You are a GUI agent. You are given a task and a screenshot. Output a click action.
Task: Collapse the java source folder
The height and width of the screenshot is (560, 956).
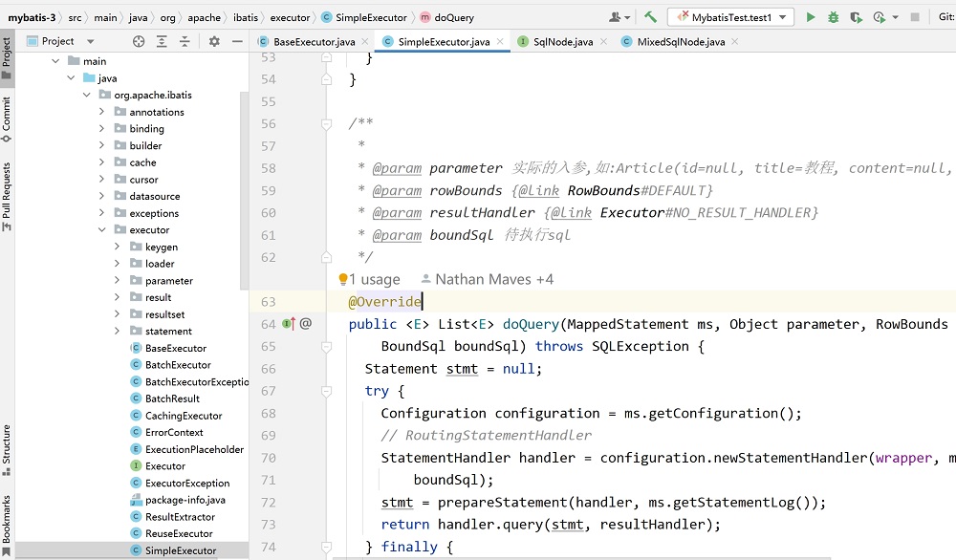(x=71, y=78)
